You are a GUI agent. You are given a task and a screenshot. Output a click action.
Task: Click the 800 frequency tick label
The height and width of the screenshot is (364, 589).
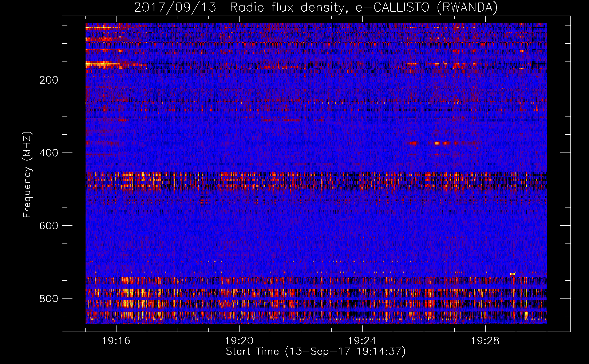point(49,298)
